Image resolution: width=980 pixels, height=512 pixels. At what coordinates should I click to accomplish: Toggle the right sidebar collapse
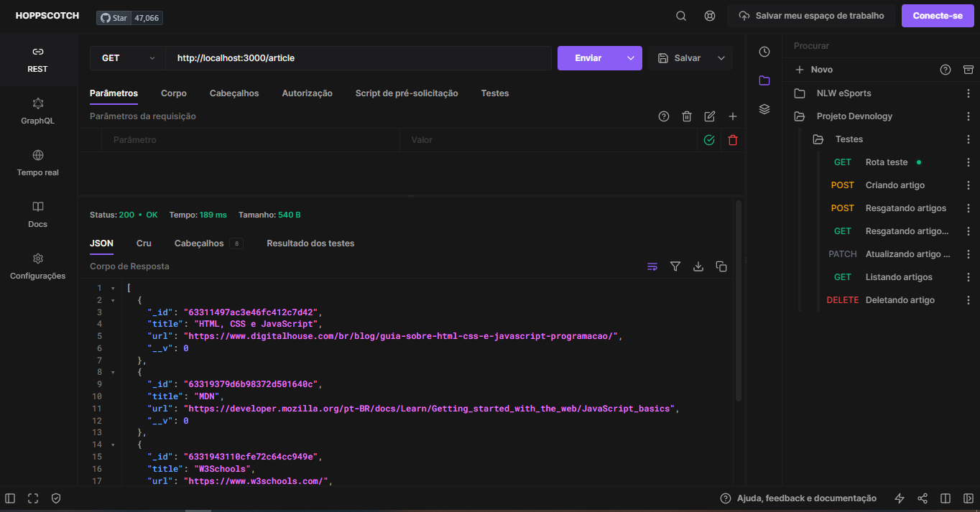(968, 498)
